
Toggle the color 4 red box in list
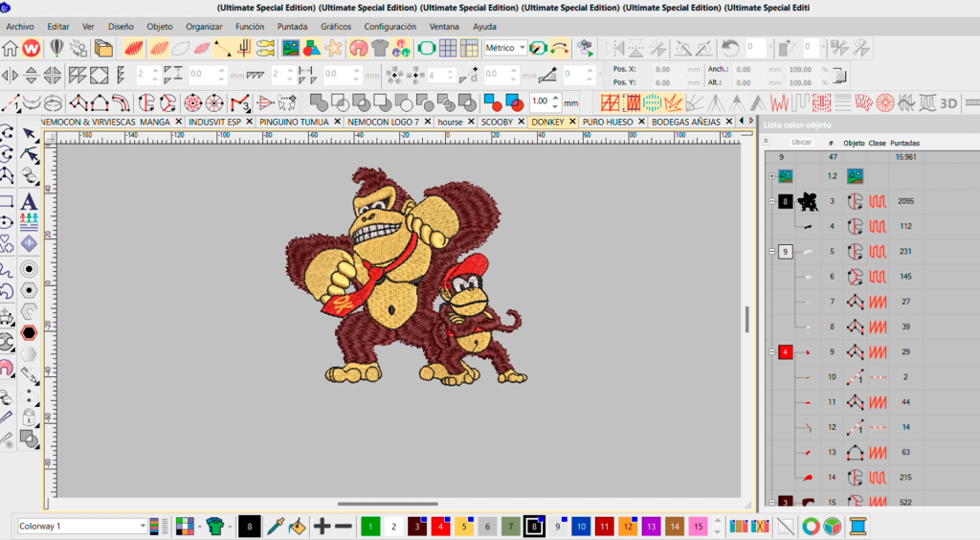click(x=785, y=352)
